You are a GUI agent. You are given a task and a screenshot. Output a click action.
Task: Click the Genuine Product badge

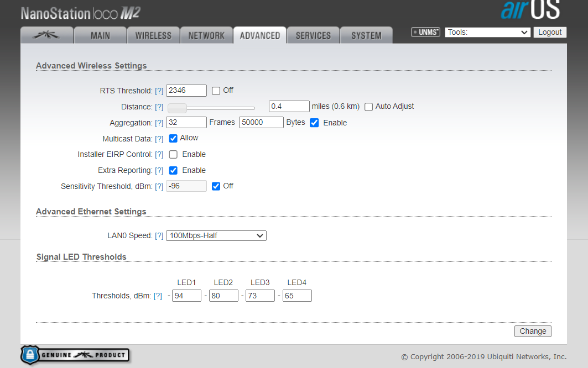tap(75, 355)
